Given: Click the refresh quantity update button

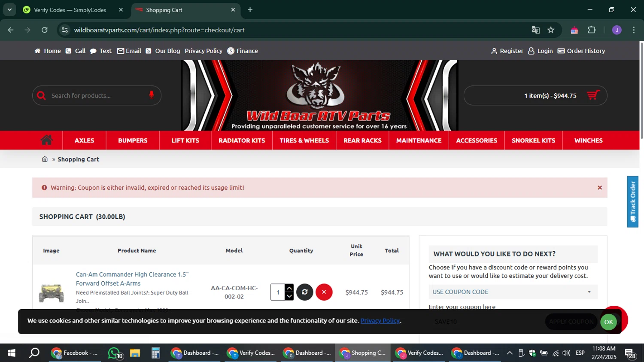Looking at the screenshot, I should click(x=304, y=292).
